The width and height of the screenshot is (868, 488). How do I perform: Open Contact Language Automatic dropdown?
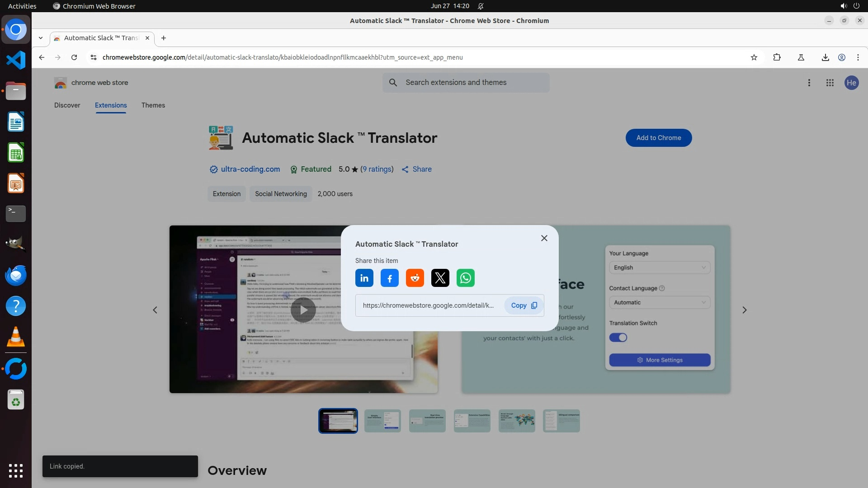click(659, 302)
